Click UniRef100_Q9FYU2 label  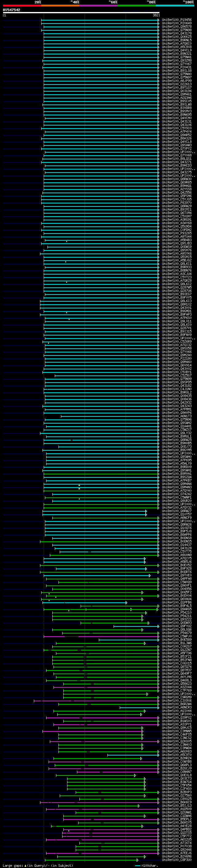(176, 626)
